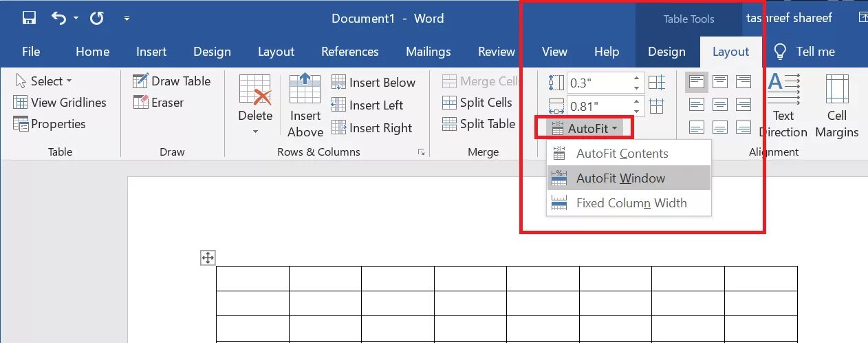Click the Undo arrow icon
Viewport: 868px width, 343px height.
pyautogui.click(x=59, y=19)
